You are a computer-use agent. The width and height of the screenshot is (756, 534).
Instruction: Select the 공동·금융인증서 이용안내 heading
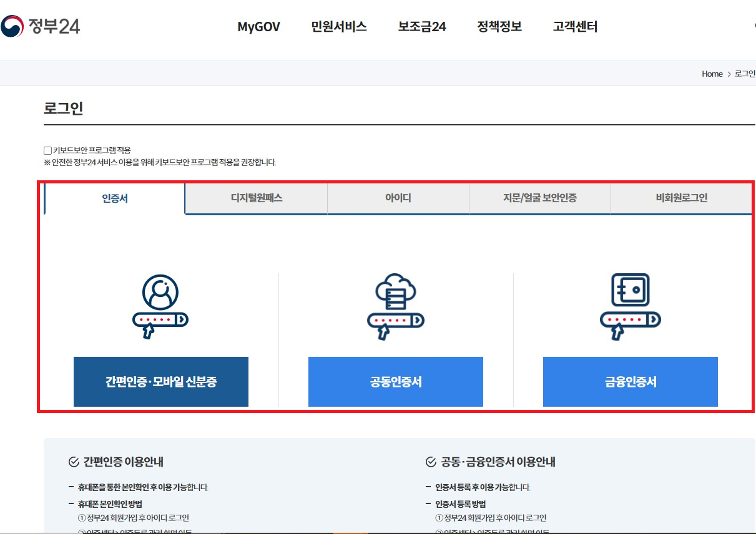pyautogui.click(x=498, y=462)
